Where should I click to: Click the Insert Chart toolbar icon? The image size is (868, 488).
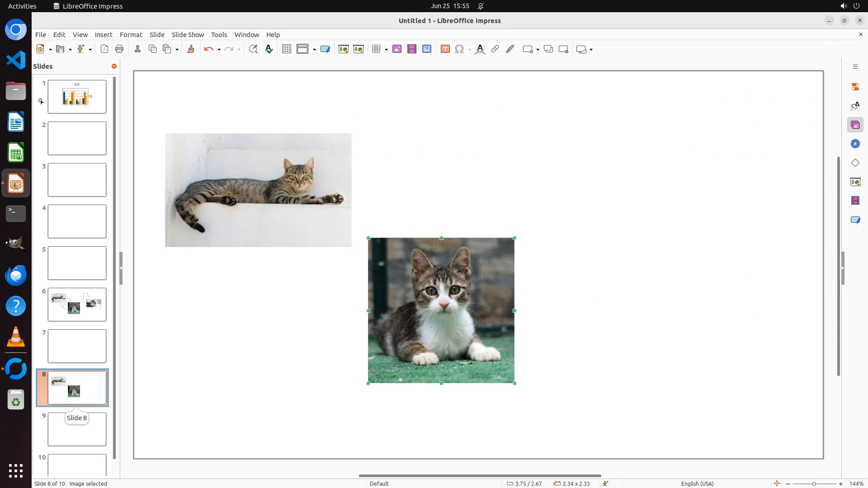coord(427,49)
